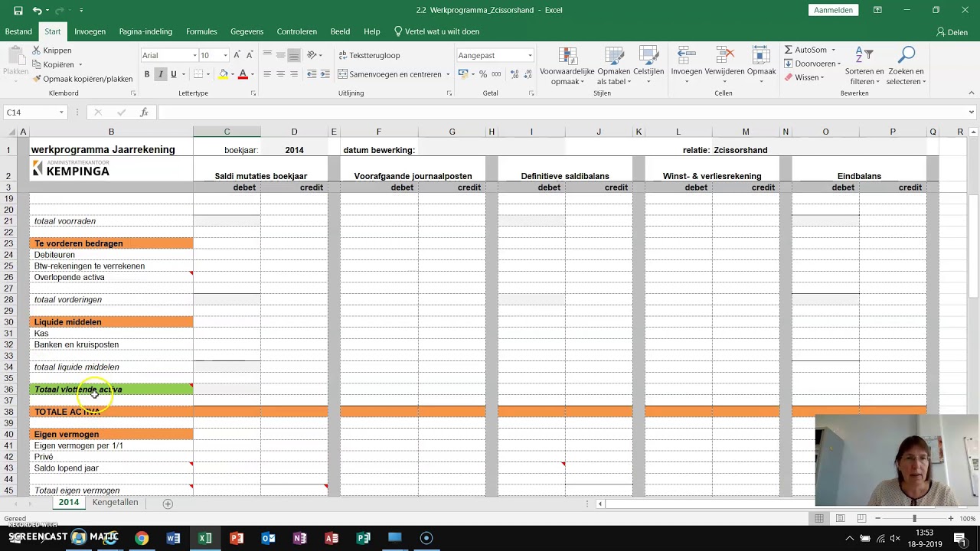Viewport: 980px width, 551px height.
Task: Open Celstijlen gallery
Action: 648,66
